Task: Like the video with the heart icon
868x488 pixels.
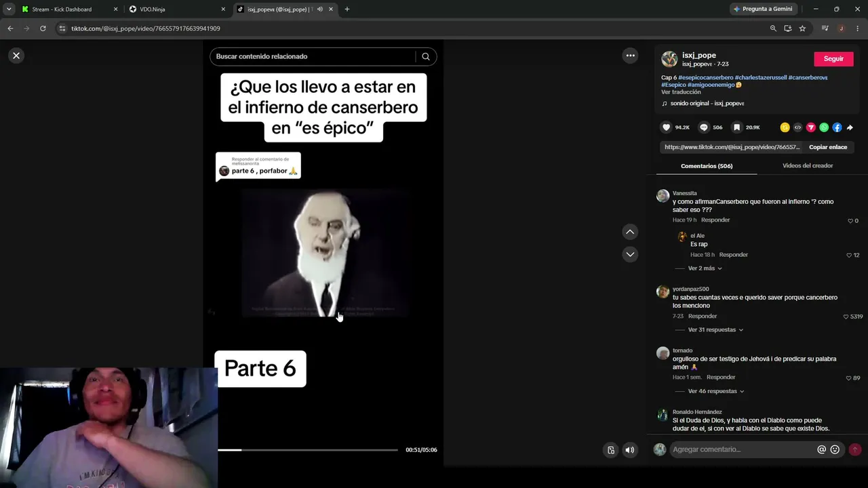Action: tap(667, 127)
